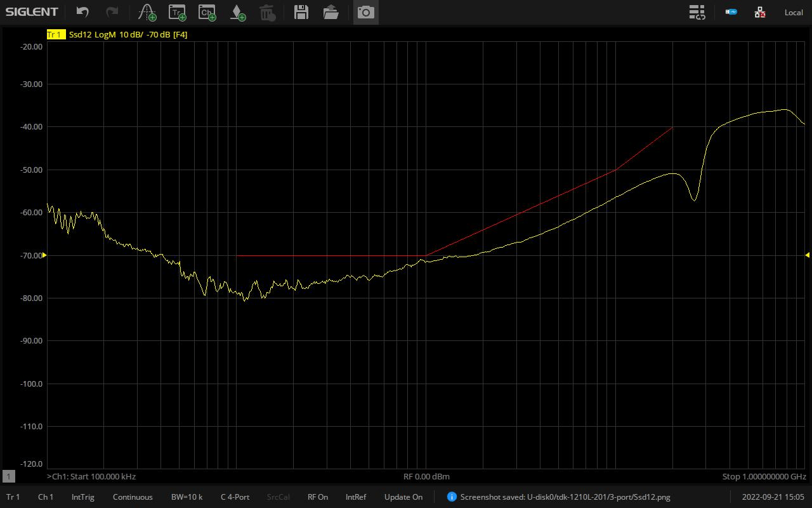The image size is (812, 508).
Task: Add a new trace using the Tr icon
Action: coord(177,12)
